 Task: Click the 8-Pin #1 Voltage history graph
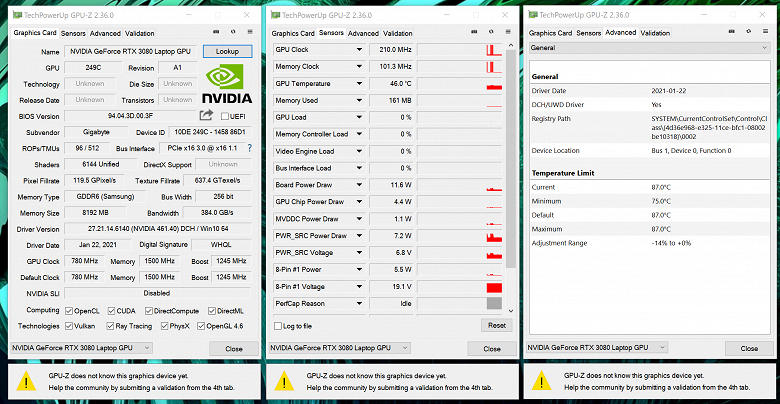pos(460,287)
